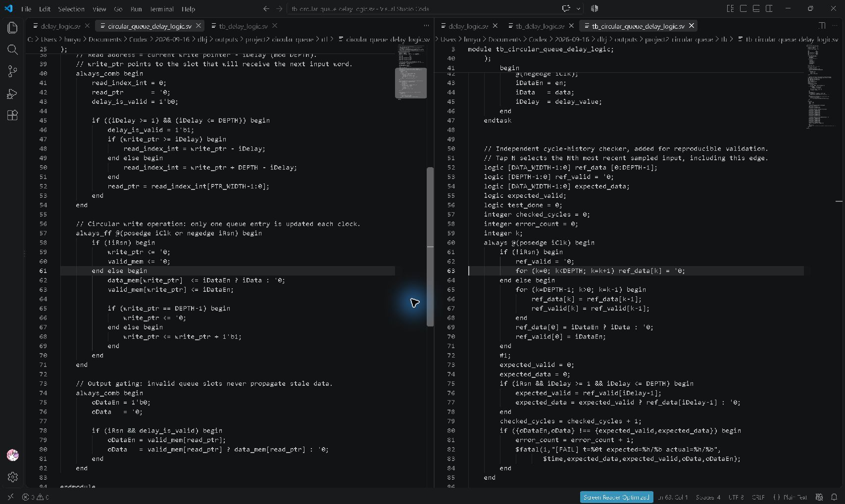The height and width of the screenshot is (504, 845).
Task: Open the errors and warnings problems indicator
Action: pos(35,497)
